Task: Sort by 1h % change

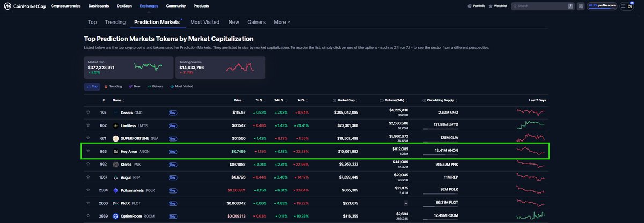Action: [261, 100]
